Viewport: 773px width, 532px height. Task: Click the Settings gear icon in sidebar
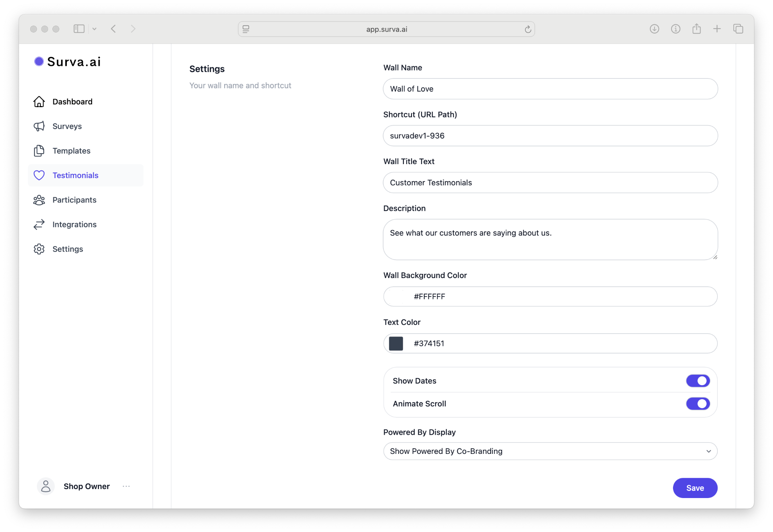(39, 249)
